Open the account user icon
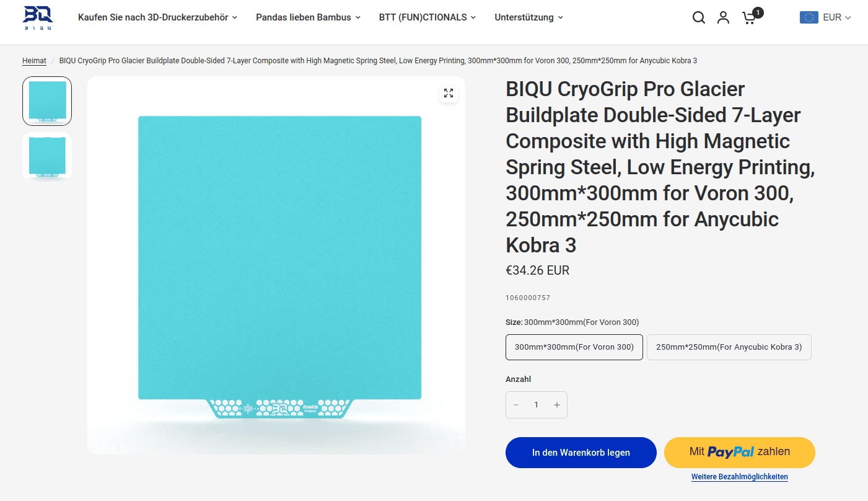The image size is (868, 501). pos(723,17)
